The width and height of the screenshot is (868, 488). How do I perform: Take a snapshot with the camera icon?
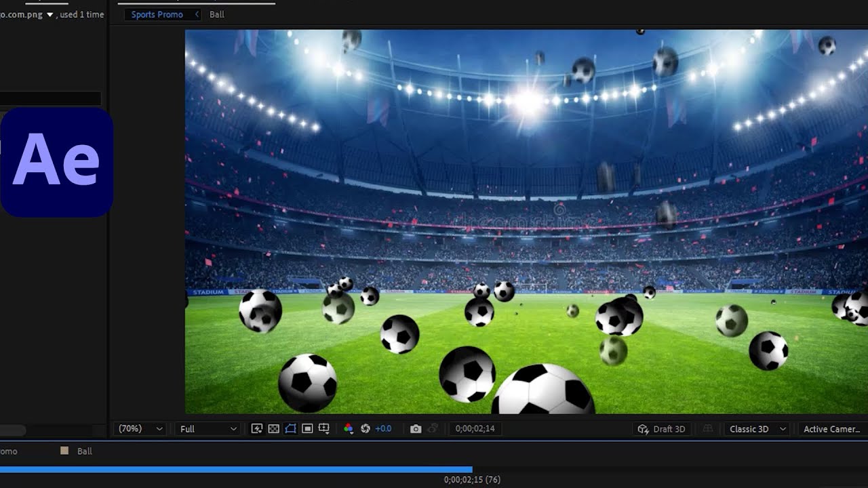(x=416, y=429)
